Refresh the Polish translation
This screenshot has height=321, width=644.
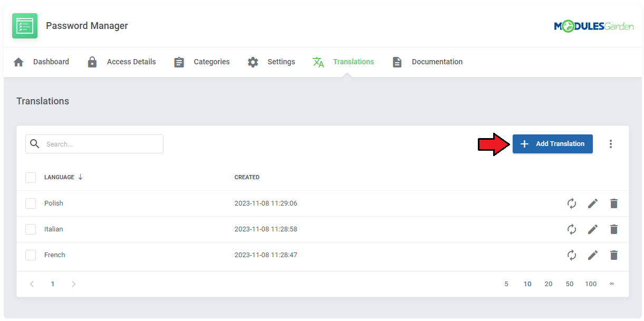pos(572,203)
